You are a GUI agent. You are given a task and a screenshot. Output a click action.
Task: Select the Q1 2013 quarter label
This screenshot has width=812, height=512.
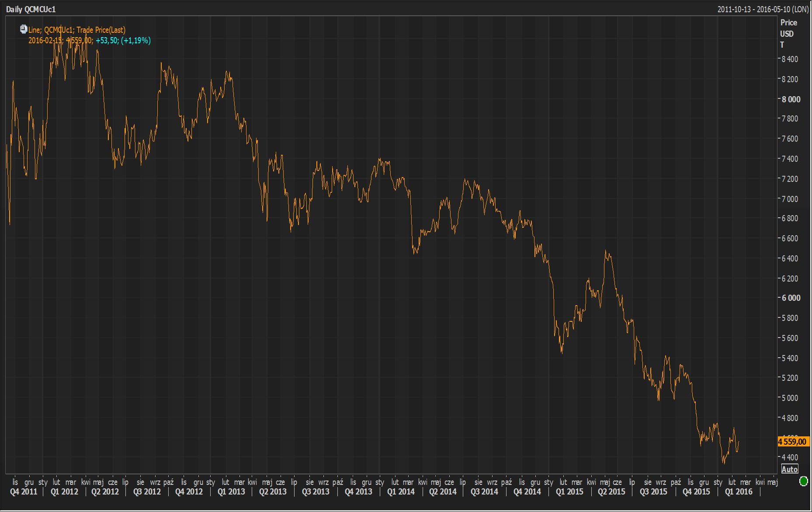click(231, 491)
